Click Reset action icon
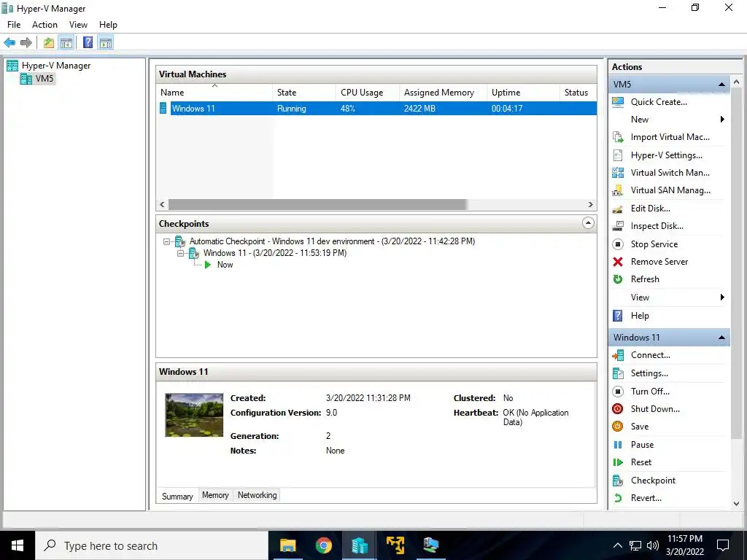This screenshot has height=560, width=747. 618,462
